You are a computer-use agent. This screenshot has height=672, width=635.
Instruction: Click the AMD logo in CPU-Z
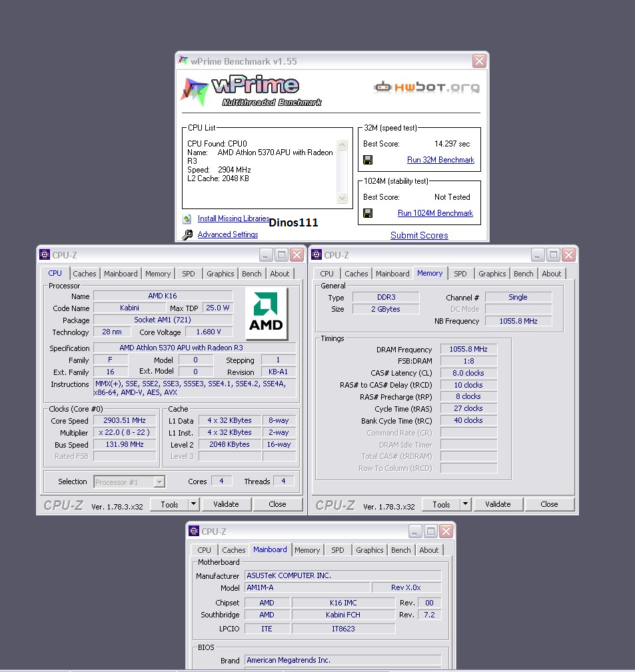tap(266, 313)
